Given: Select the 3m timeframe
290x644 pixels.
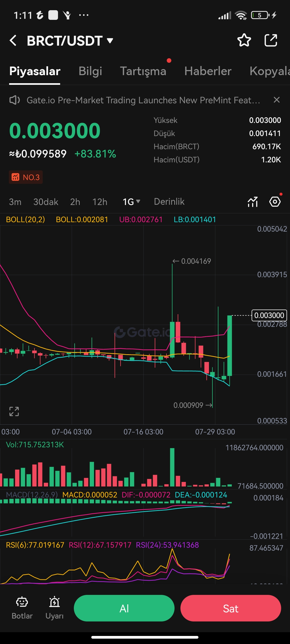Looking at the screenshot, I should (15, 202).
